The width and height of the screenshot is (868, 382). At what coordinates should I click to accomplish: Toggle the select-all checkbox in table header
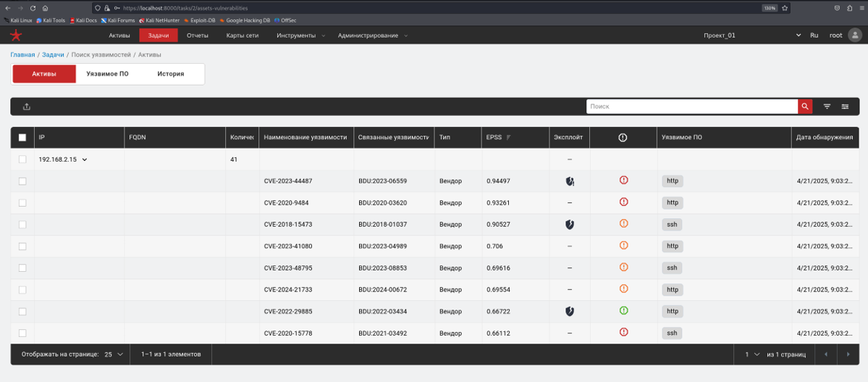(22, 138)
